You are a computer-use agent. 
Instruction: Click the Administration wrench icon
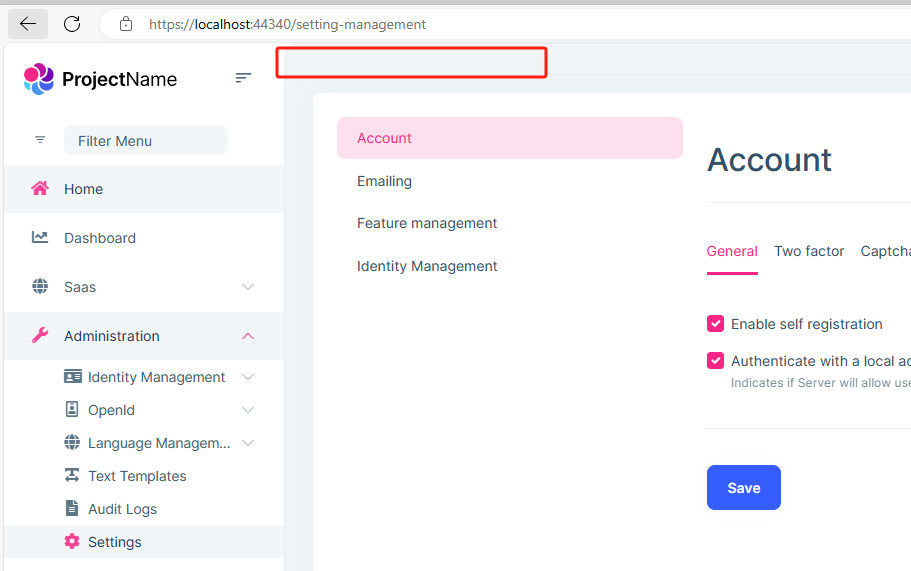coord(40,336)
